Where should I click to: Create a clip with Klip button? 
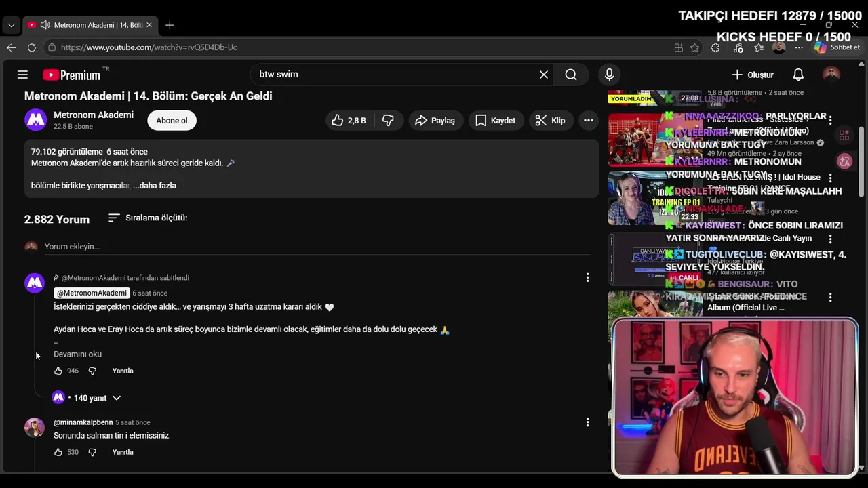550,121
